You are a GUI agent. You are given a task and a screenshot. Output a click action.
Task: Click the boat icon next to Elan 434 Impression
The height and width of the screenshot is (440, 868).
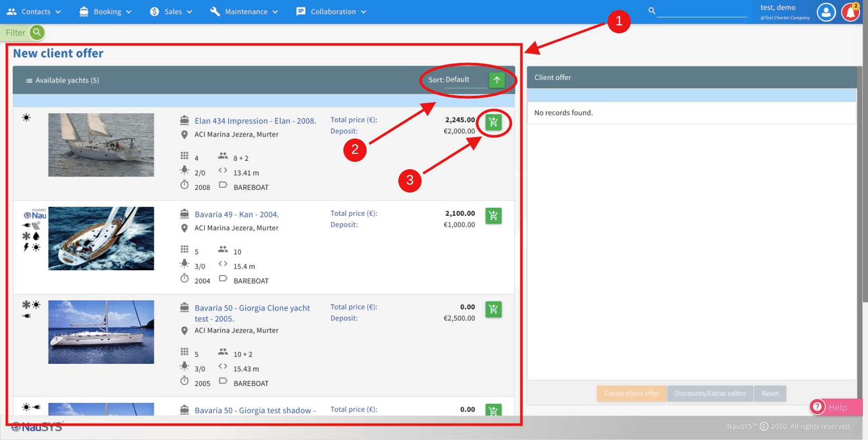(x=184, y=120)
